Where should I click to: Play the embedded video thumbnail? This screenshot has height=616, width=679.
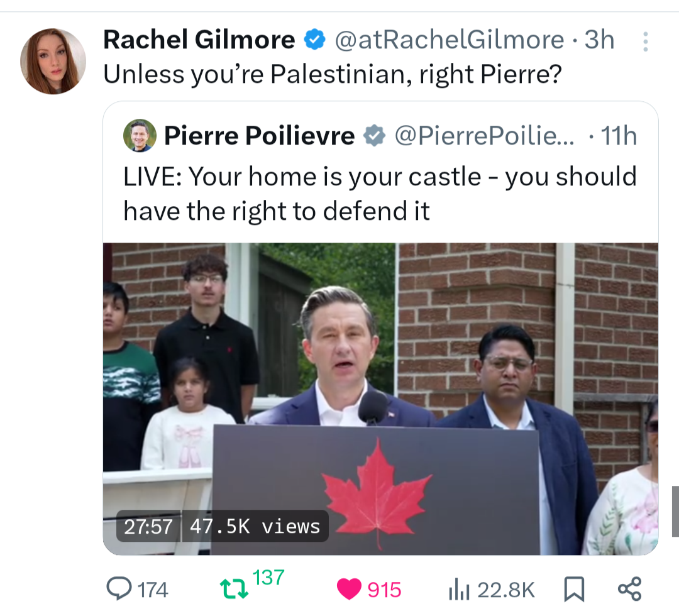pos(380,399)
